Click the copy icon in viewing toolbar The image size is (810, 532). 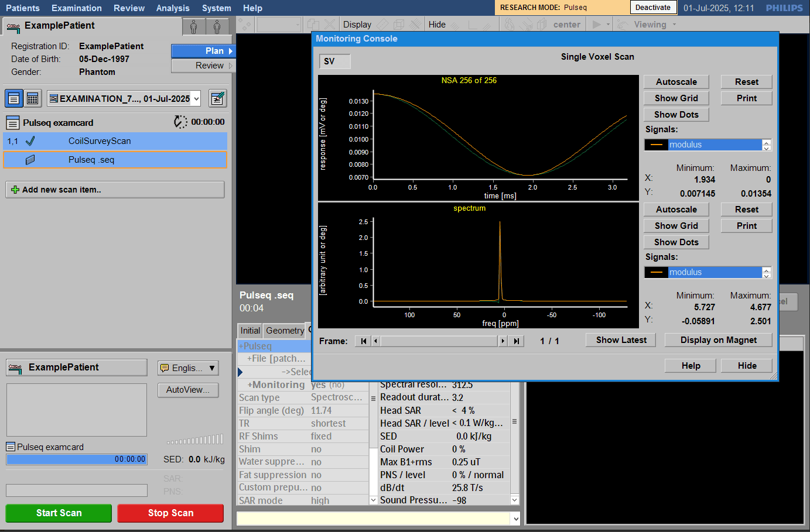tap(314, 25)
